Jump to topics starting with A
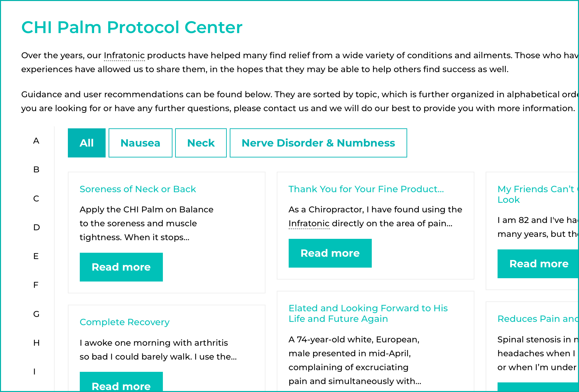 pyautogui.click(x=36, y=141)
